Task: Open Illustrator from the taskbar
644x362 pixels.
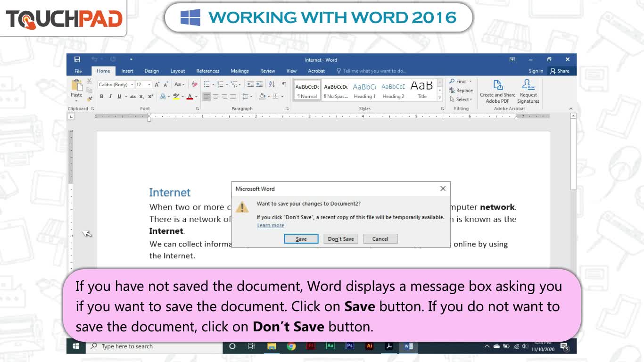Action: (369, 346)
